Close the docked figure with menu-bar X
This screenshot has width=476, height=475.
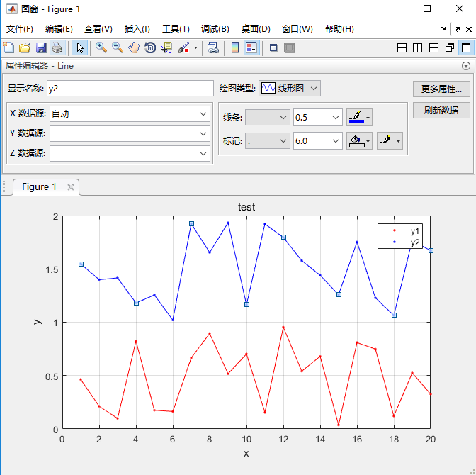pyautogui.click(x=469, y=29)
